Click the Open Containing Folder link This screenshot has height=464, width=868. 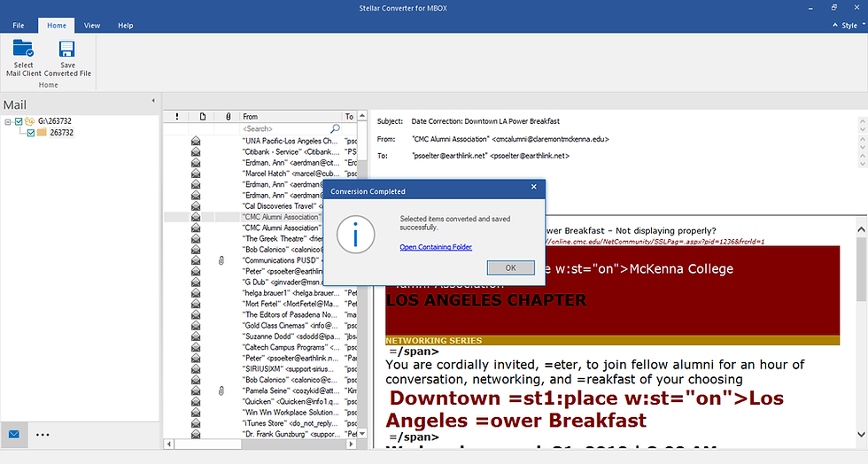pos(436,247)
